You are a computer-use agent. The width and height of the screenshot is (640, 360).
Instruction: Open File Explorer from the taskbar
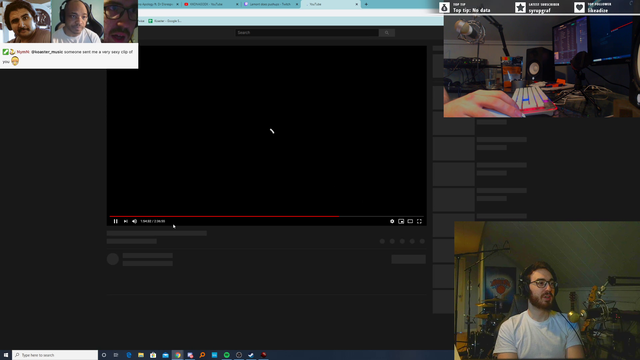[141, 355]
